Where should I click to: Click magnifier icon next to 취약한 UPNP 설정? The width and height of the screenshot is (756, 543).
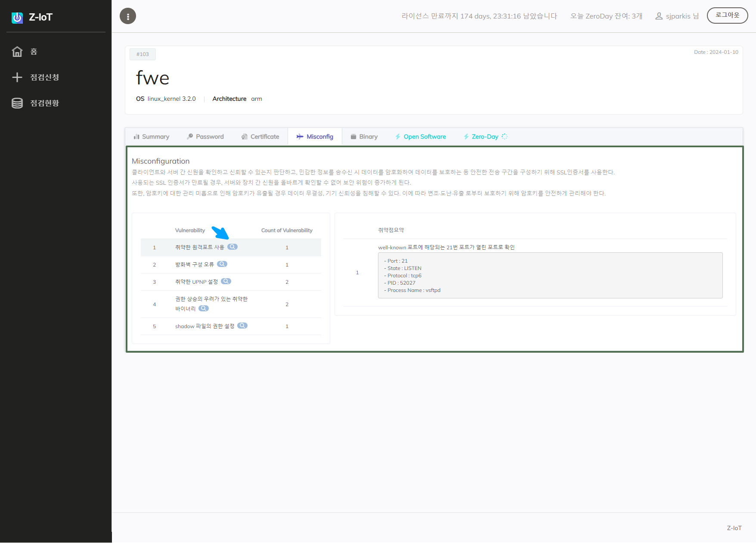226,282
